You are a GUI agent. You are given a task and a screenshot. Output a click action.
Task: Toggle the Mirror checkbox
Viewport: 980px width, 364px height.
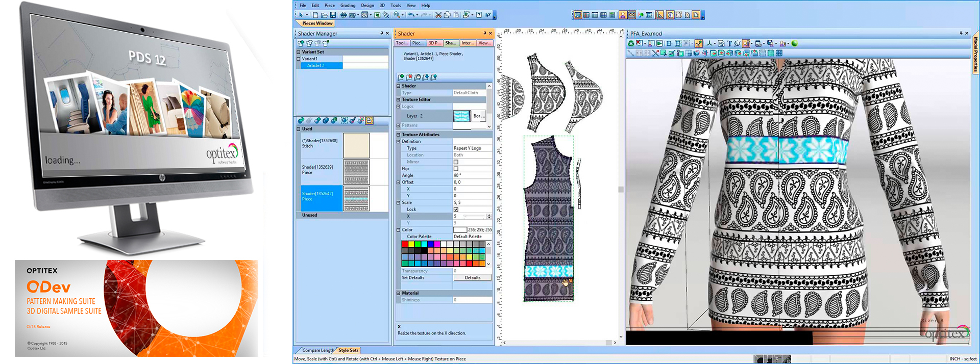456,162
